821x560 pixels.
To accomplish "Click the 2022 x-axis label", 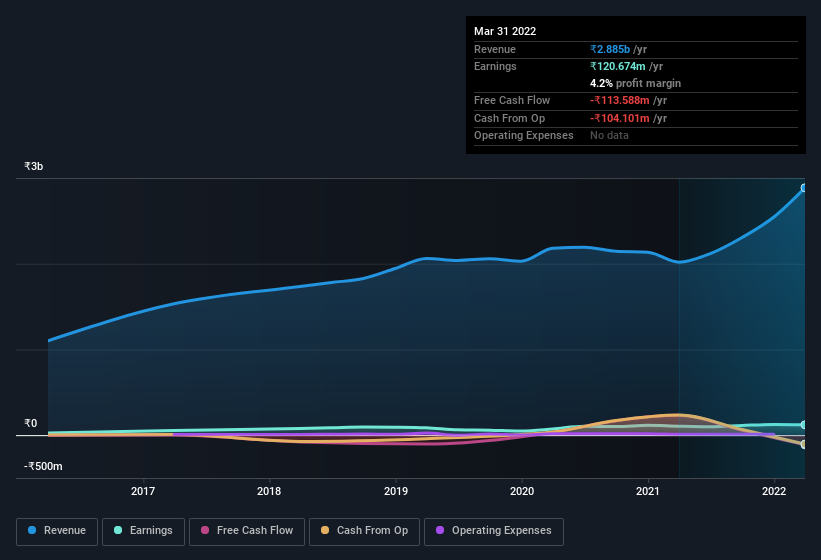I will [x=774, y=491].
